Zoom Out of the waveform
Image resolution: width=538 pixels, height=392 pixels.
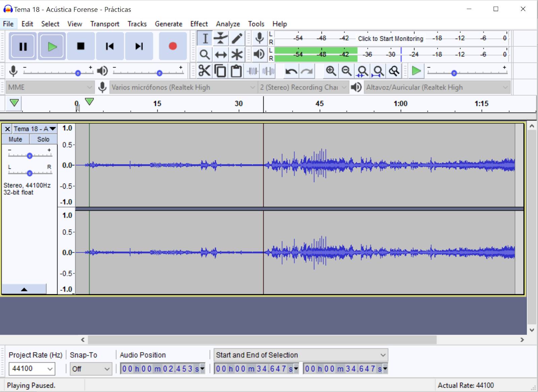tap(347, 71)
